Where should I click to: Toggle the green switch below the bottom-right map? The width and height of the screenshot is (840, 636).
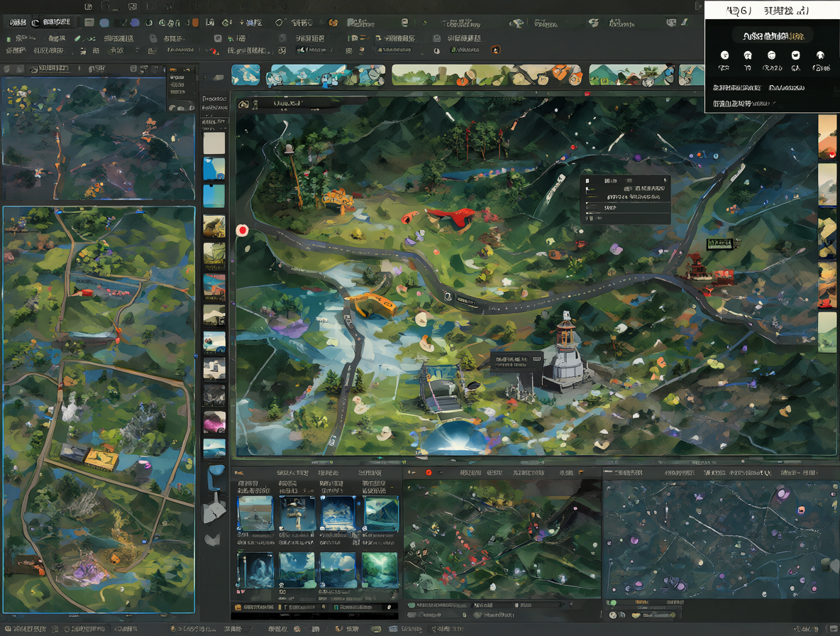point(612,603)
